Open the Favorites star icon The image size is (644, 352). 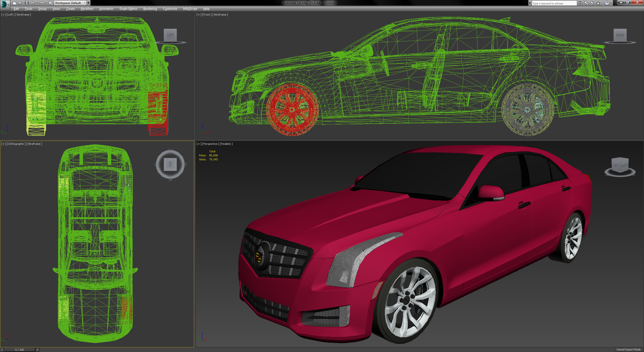[598, 3]
